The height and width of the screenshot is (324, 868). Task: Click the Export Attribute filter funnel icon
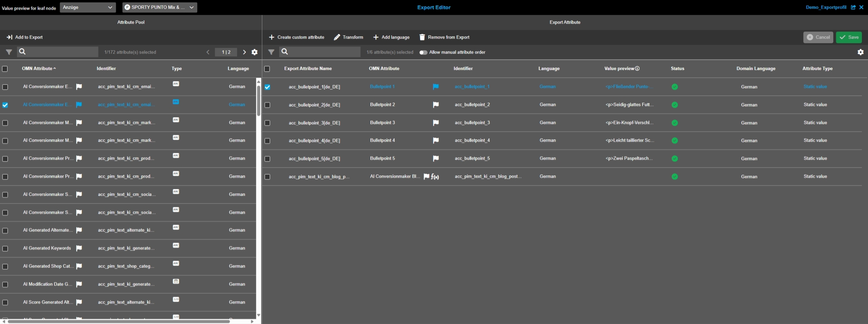tap(271, 52)
